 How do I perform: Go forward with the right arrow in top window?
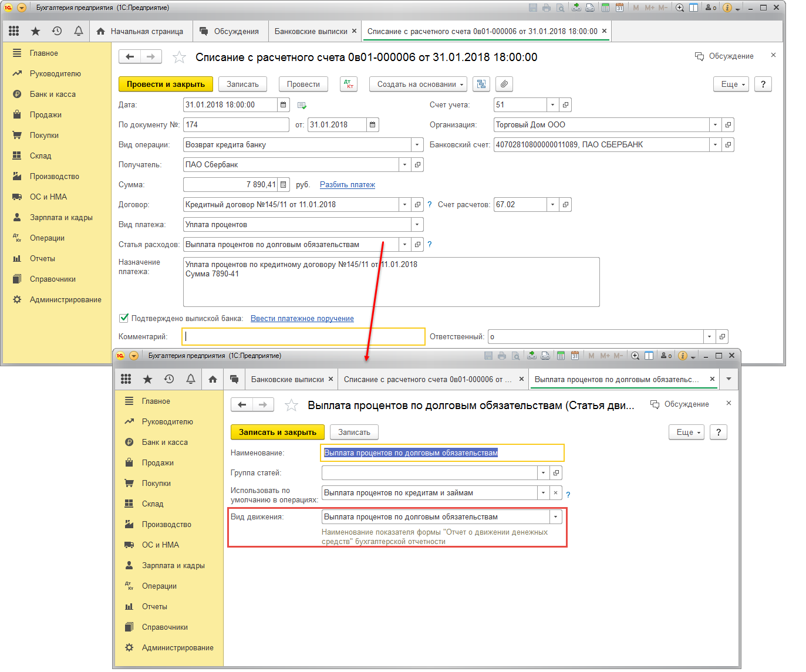[x=151, y=56]
